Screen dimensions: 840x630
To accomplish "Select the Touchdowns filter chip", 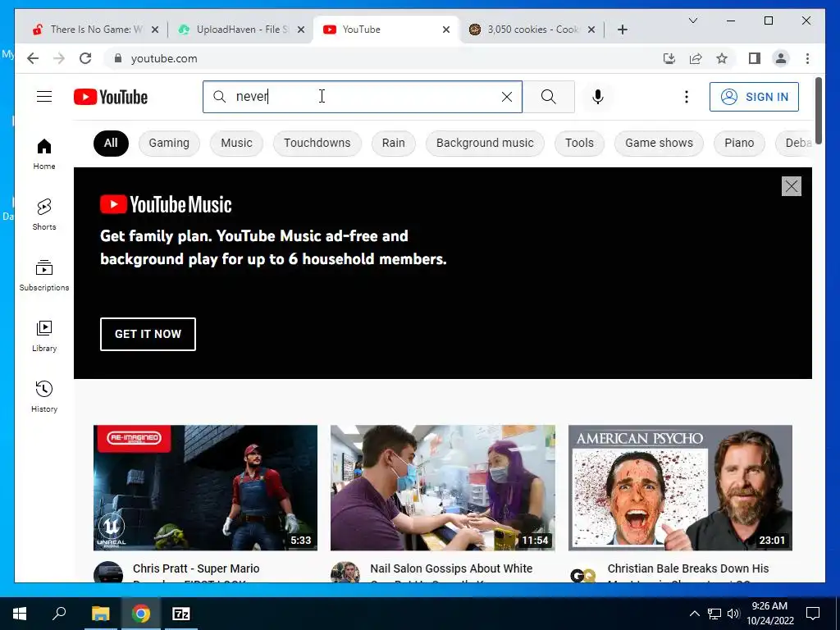I will coord(317,143).
